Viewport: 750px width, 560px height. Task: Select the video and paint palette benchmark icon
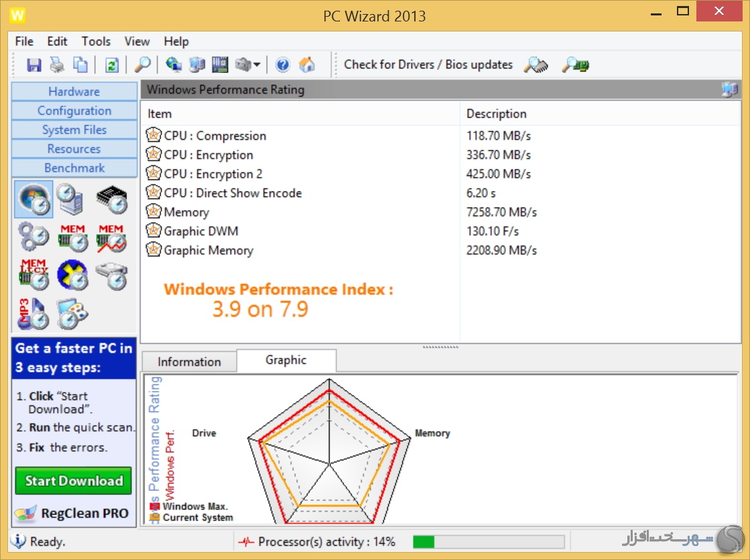coord(72,313)
